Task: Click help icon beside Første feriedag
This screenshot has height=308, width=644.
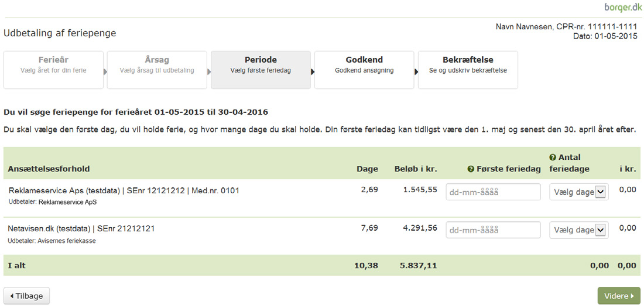Action: (471, 169)
